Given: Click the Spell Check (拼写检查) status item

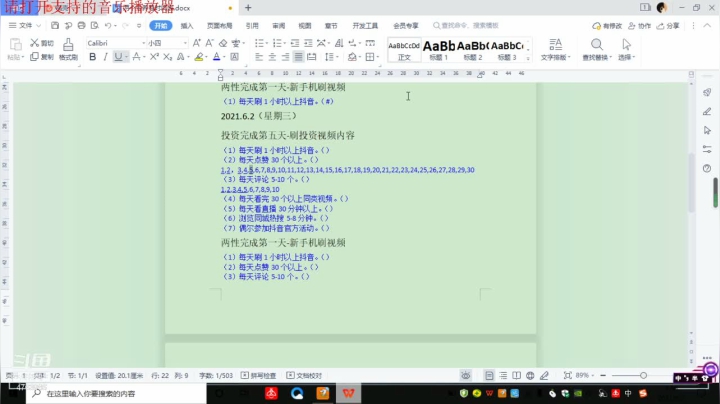Looking at the screenshot, I should pyautogui.click(x=259, y=376).
